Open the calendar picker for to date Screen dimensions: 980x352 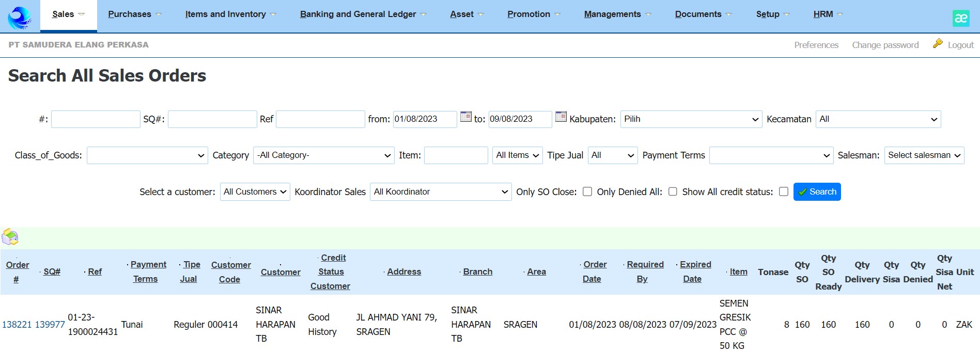561,117
